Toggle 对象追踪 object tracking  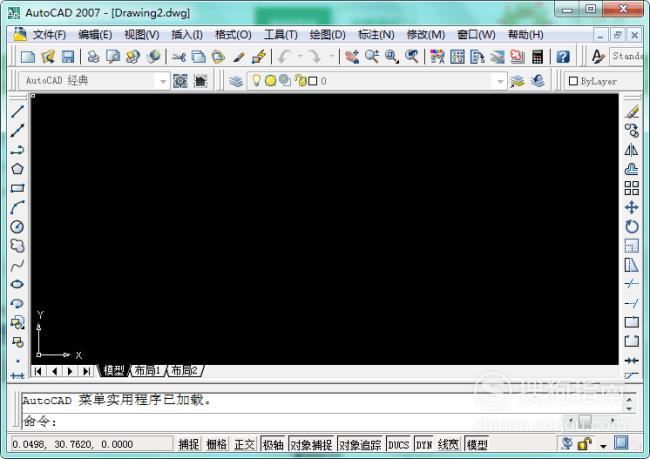click(x=360, y=444)
